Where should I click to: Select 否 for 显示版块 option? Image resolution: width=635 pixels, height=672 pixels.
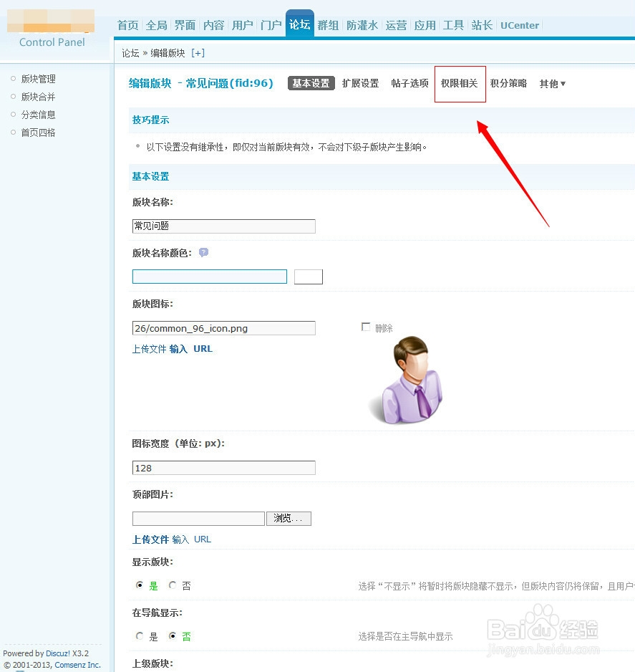click(171, 585)
